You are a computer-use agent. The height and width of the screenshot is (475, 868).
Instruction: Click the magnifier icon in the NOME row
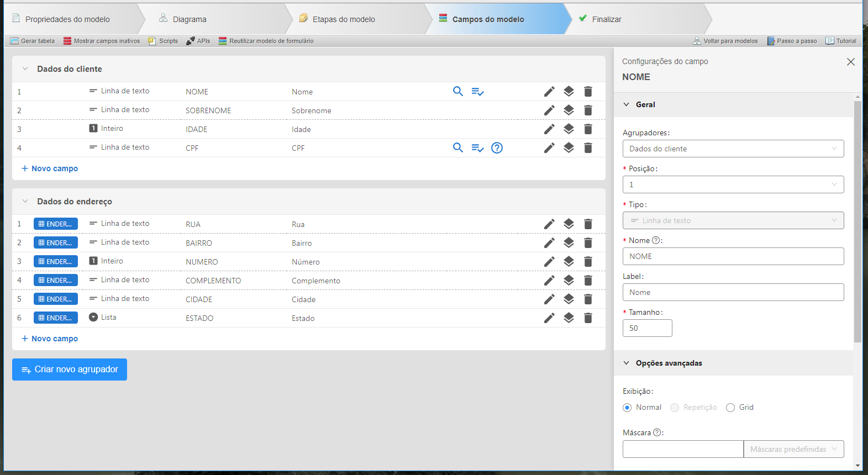[458, 91]
